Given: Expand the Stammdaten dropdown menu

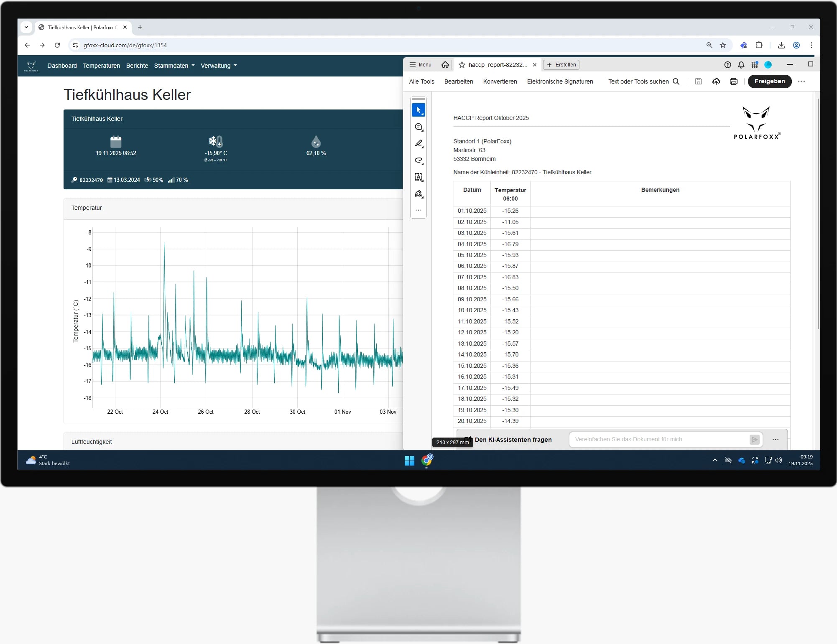Looking at the screenshot, I should [x=174, y=66].
